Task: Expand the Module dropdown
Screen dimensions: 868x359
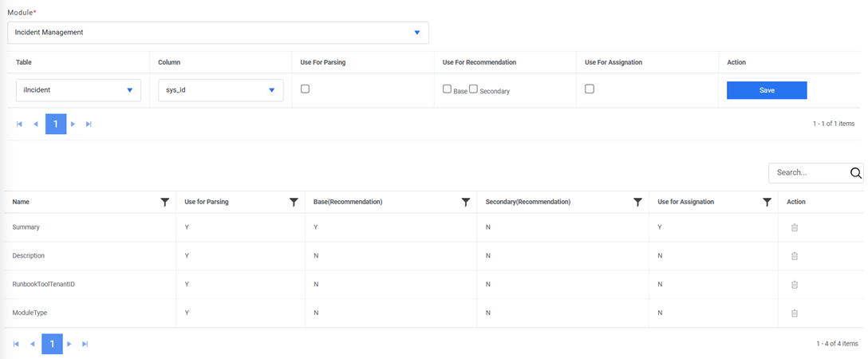Action: (x=416, y=33)
